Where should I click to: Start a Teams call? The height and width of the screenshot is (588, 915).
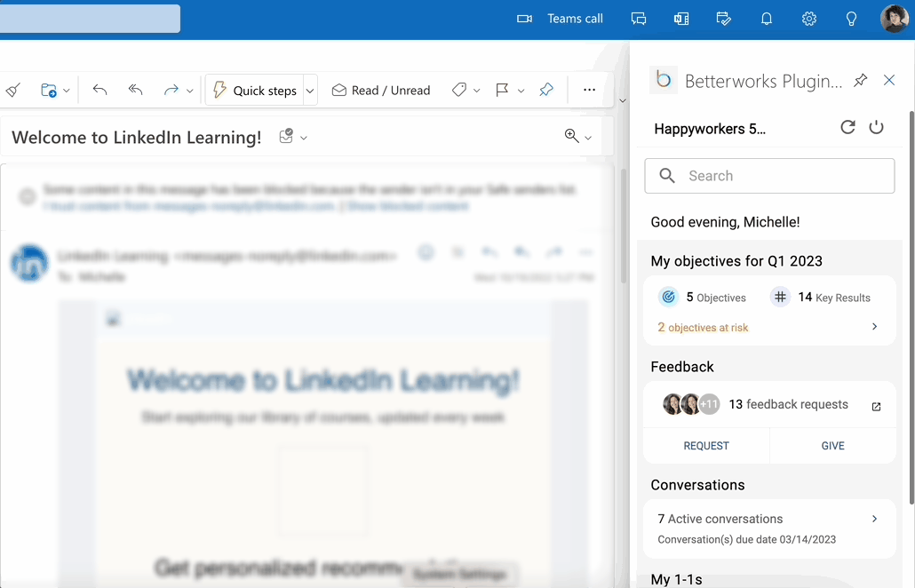[x=560, y=19]
